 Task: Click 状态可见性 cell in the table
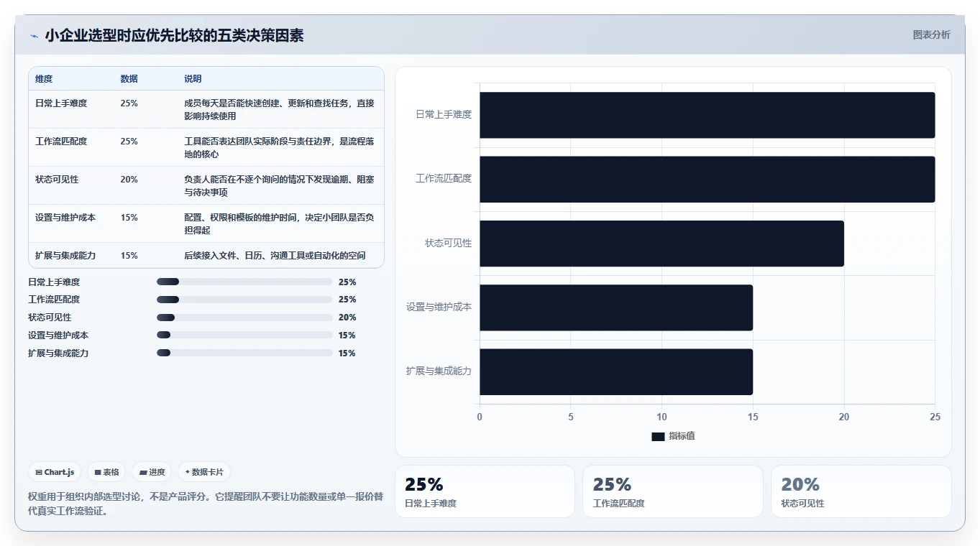click(57, 180)
